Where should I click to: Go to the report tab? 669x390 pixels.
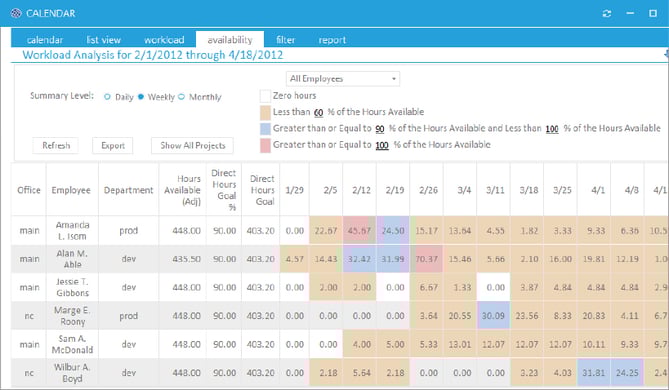pos(332,40)
